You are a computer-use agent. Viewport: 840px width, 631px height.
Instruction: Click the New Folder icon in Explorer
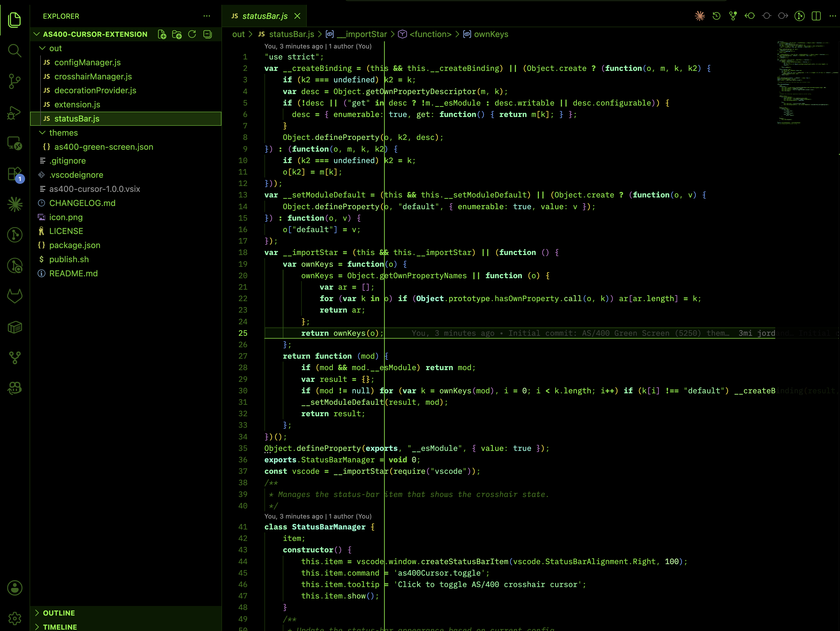177,35
